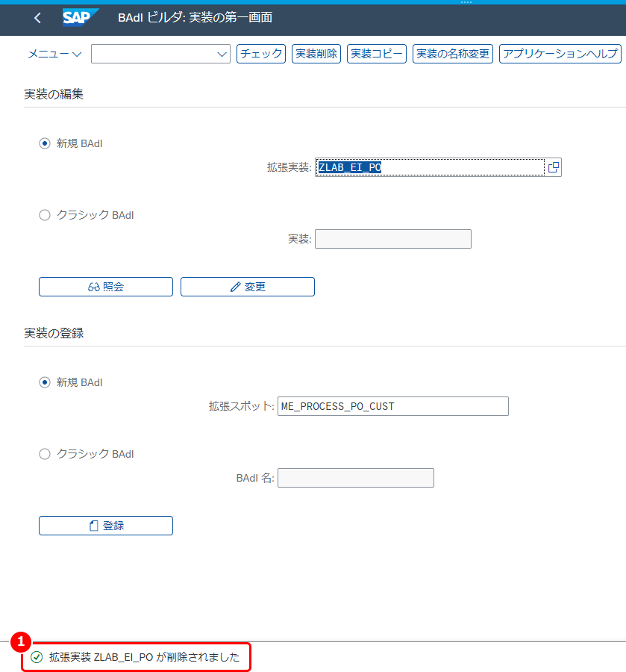Click the 実装の名称変更 button
Screen dimensions: 626x672
[x=453, y=54]
